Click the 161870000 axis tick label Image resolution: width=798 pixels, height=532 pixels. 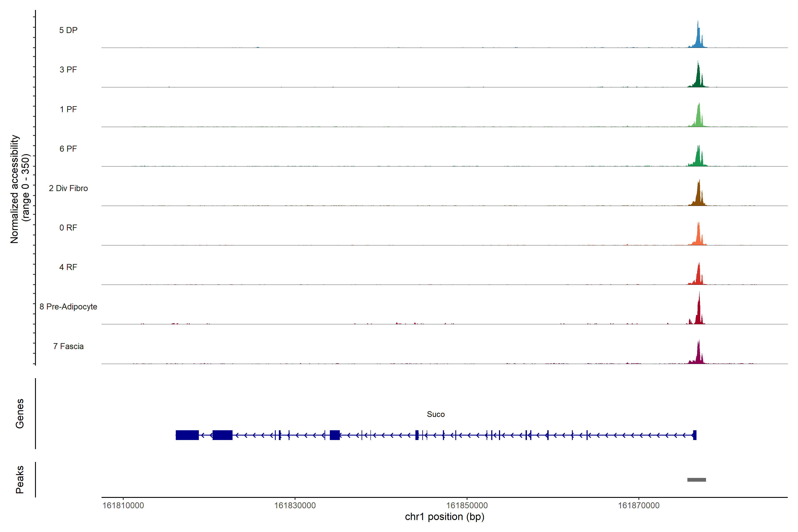point(639,506)
